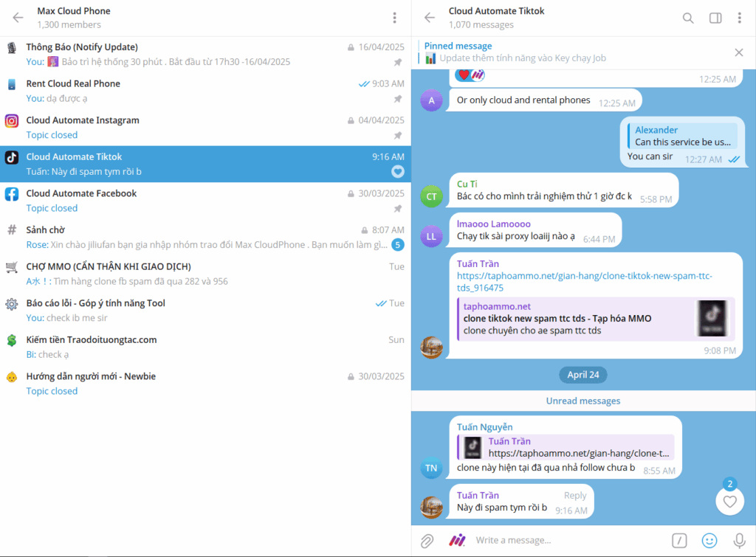Click sender name Tuấn Nguyễn
Screen dimensions: 756x557
[x=484, y=427]
